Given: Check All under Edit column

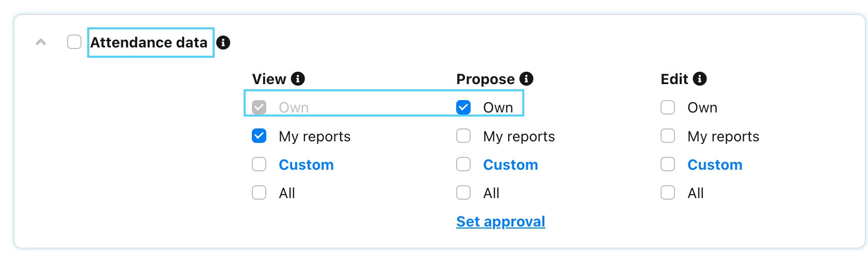Looking at the screenshot, I should point(668,192).
